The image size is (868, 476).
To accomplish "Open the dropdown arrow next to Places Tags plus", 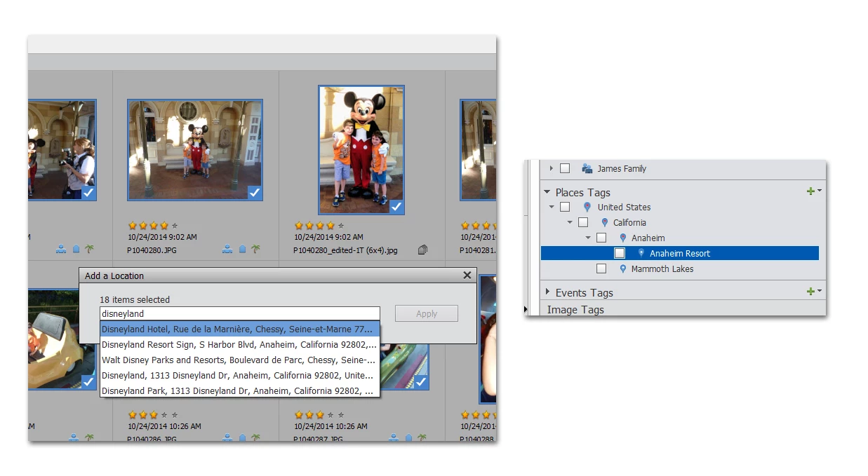I will coord(819,191).
